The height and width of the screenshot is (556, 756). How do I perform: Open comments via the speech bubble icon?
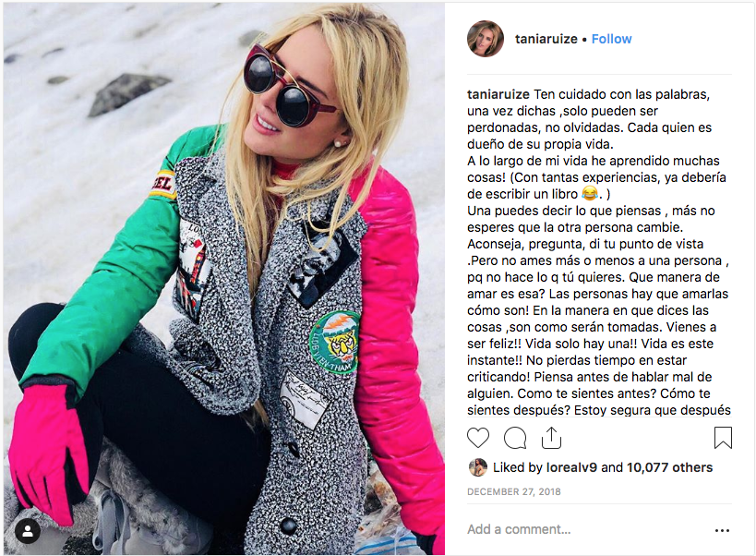click(515, 438)
